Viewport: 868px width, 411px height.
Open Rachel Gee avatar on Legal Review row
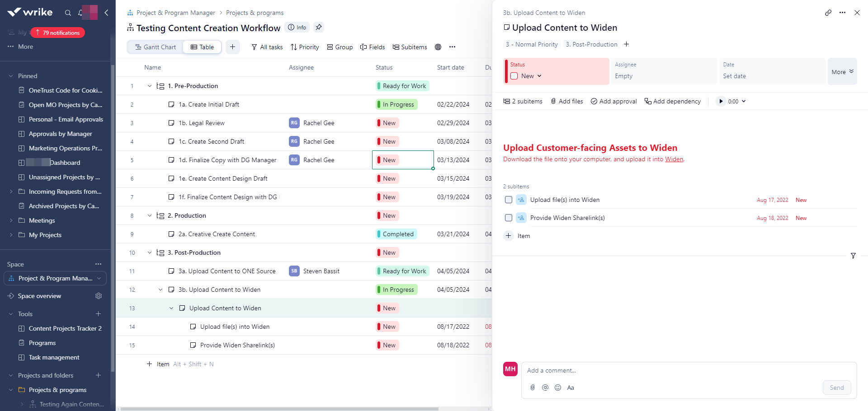coord(294,123)
